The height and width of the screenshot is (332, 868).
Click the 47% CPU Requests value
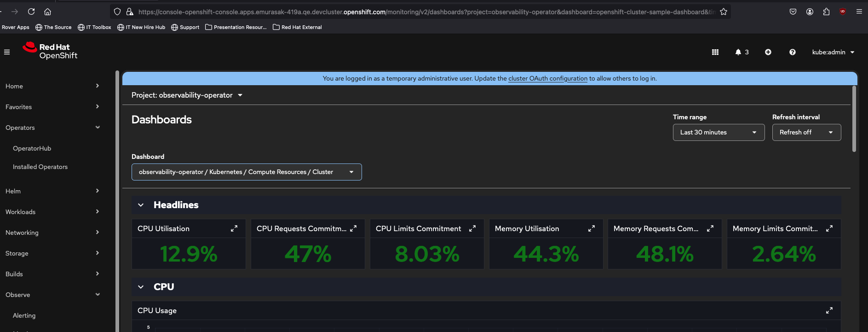point(308,254)
